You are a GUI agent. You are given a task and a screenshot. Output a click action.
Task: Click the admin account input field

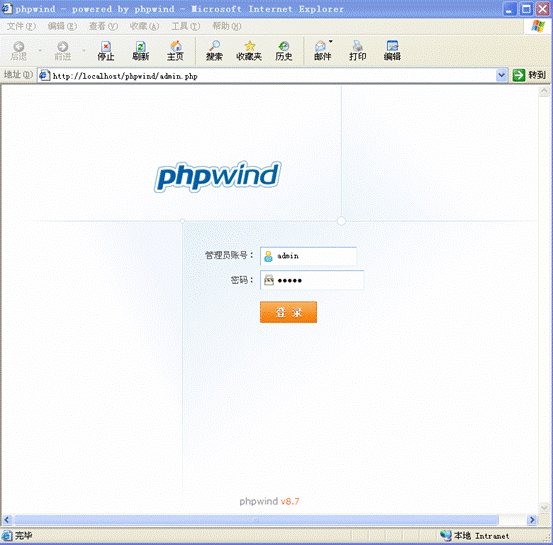point(308,256)
